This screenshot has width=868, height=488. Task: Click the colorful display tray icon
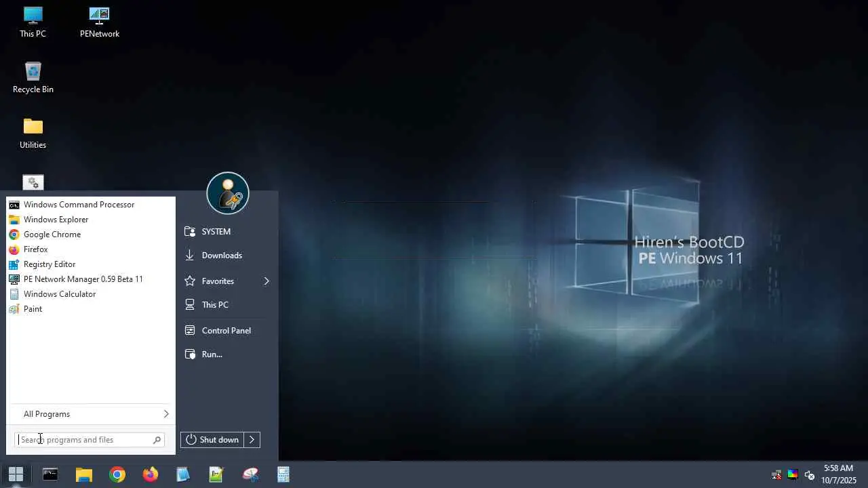(x=793, y=475)
